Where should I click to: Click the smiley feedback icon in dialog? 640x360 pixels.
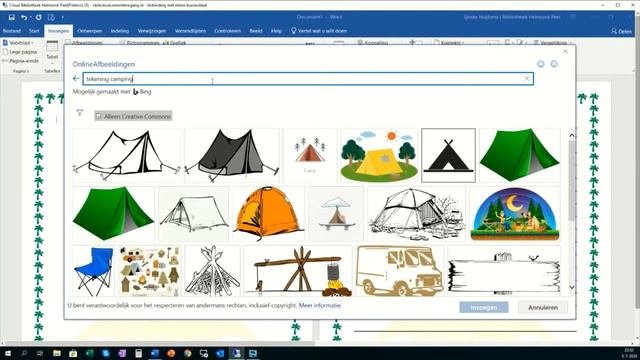[541, 64]
